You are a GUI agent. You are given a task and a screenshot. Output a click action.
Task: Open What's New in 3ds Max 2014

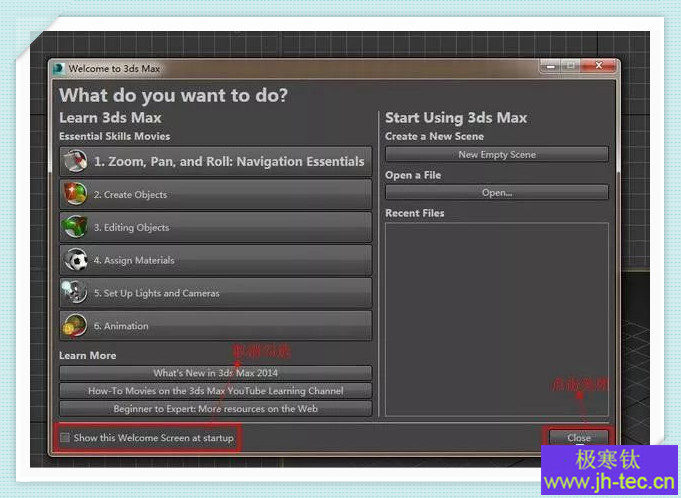click(215, 373)
